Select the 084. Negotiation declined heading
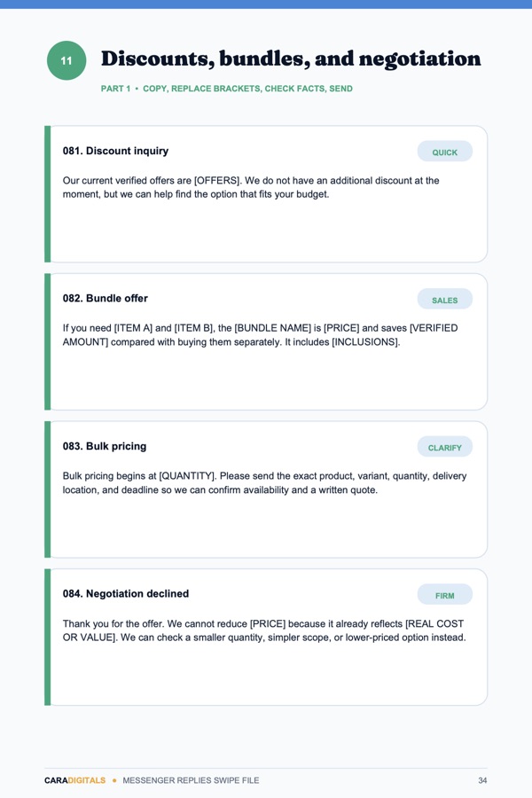Viewport: 532px width, 798px height. pos(126,593)
